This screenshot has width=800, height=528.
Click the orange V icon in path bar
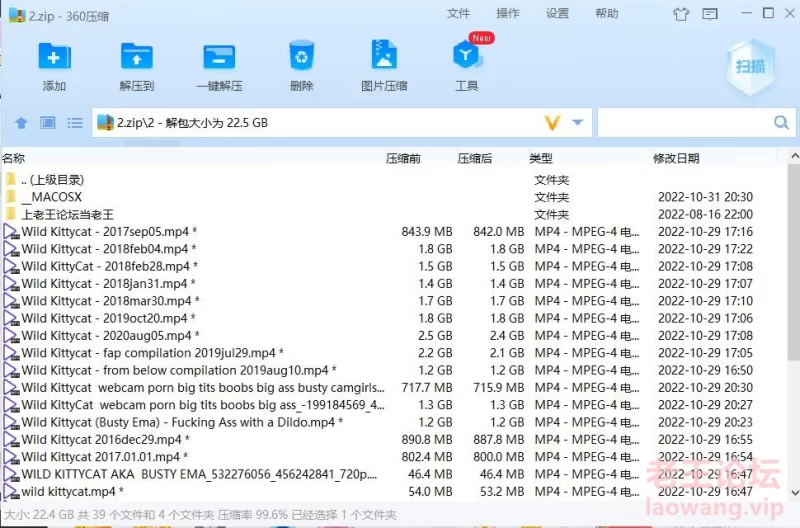(553, 122)
